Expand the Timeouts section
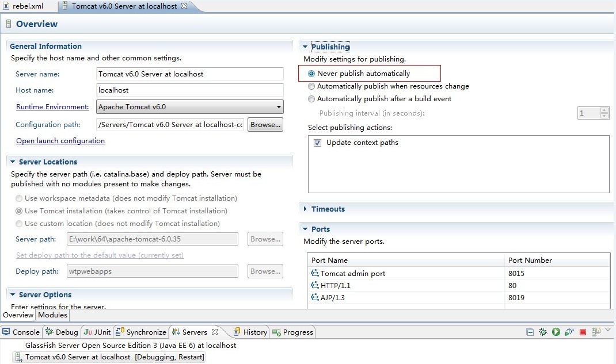This screenshot has height=364, width=616. coord(305,209)
